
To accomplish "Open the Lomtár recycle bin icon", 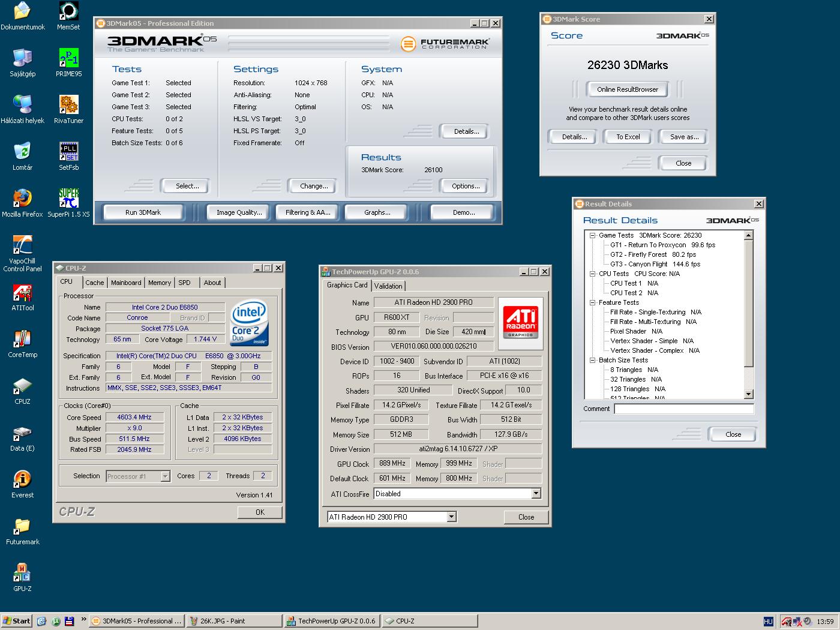I will tap(22, 157).
